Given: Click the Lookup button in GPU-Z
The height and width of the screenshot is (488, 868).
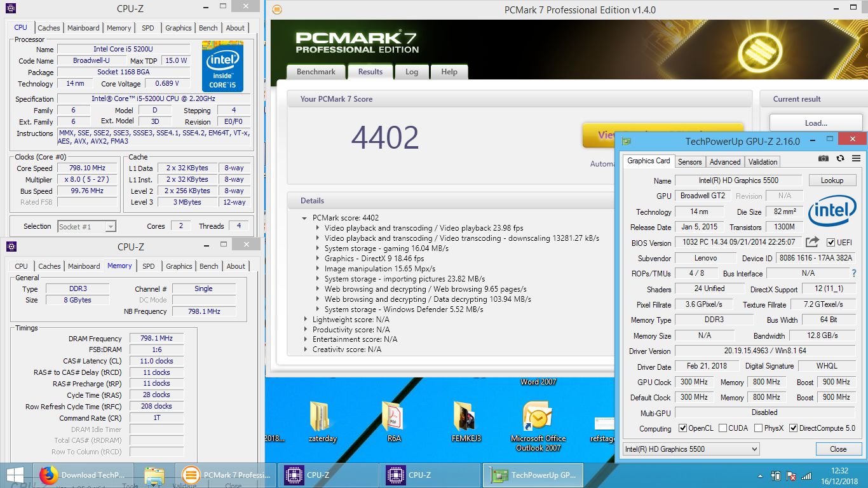Looking at the screenshot, I should (832, 180).
